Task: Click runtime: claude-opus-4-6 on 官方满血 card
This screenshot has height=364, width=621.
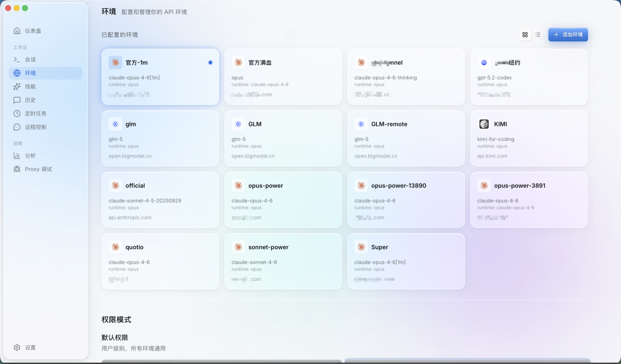Action: pyautogui.click(x=260, y=85)
